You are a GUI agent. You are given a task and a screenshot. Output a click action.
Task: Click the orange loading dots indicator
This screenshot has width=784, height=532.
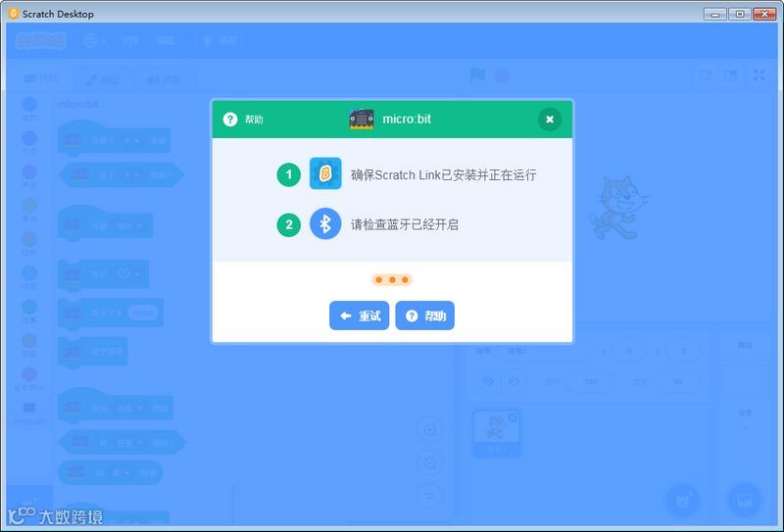click(x=392, y=279)
